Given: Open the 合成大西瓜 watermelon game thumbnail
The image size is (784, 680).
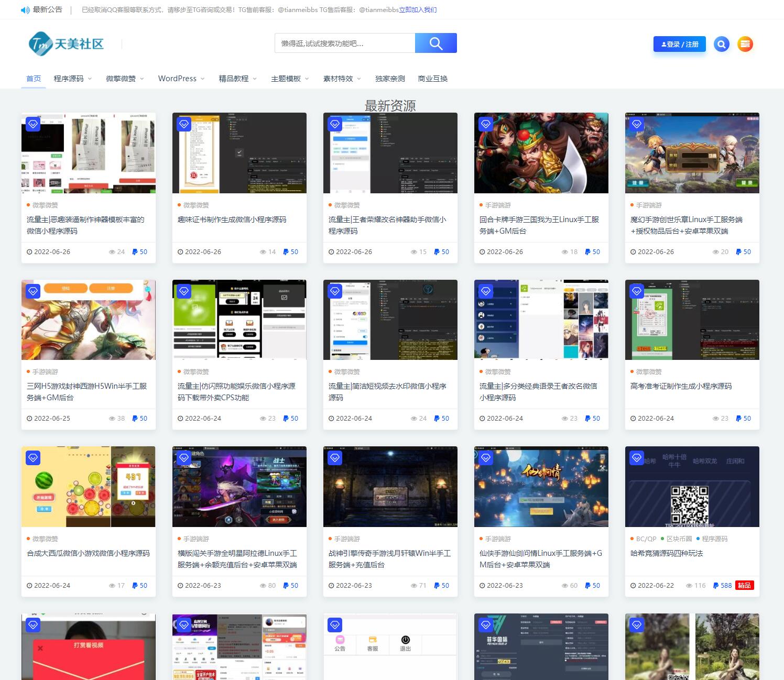Looking at the screenshot, I should (89, 487).
